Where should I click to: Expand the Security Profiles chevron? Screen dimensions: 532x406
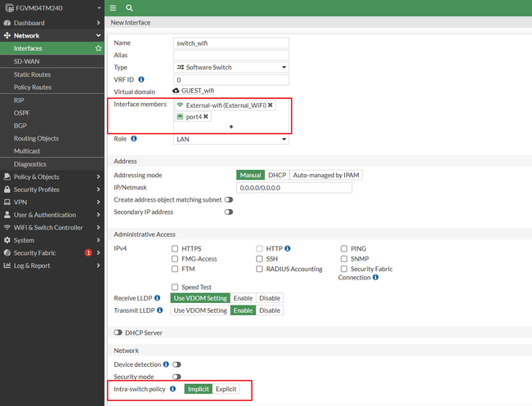pyautogui.click(x=98, y=190)
